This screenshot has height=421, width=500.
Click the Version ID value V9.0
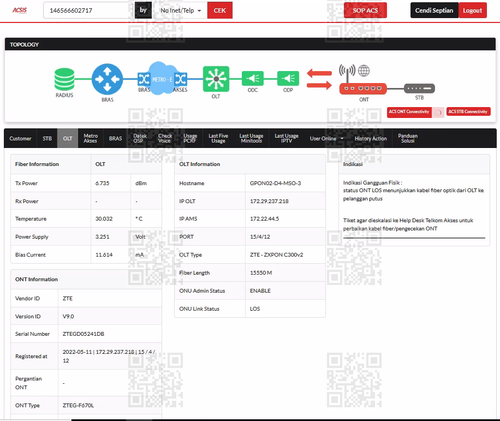tap(68, 316)
